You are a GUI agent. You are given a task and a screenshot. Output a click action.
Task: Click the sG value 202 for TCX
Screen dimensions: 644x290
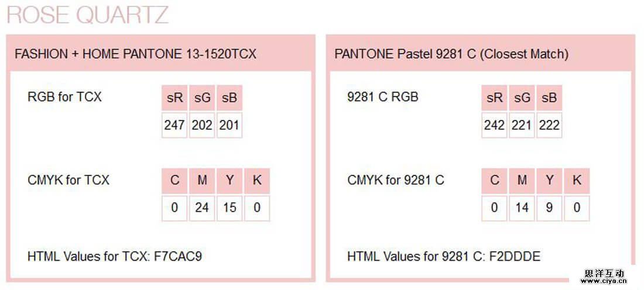click(x=202, y=125)
